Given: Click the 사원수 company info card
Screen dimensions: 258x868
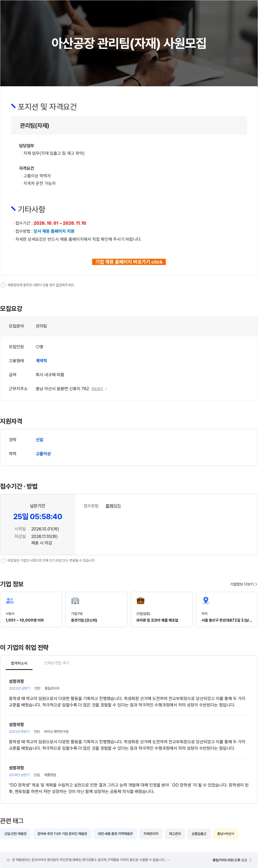Looking at the screenshot, I should 31,609.
